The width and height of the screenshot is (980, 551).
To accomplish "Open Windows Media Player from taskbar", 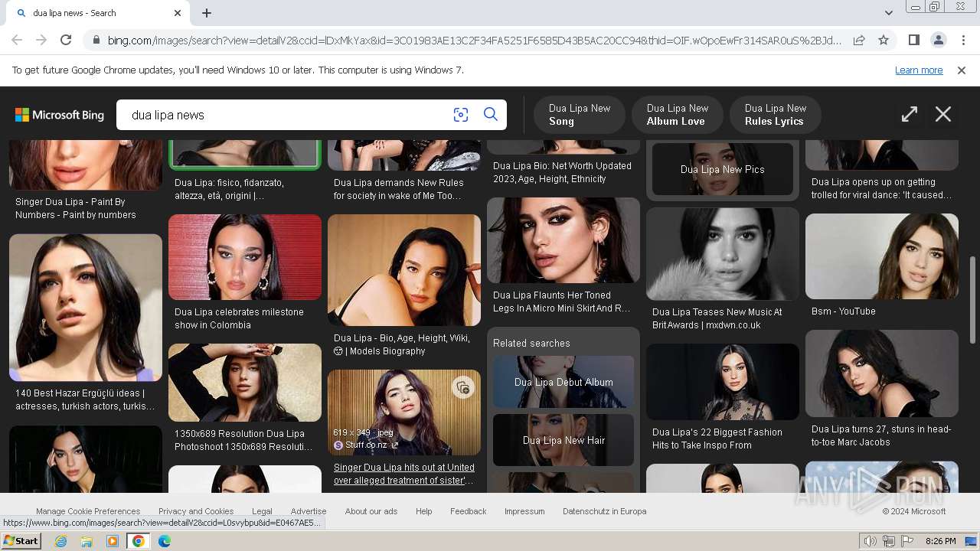I will [x=113, y=541].
